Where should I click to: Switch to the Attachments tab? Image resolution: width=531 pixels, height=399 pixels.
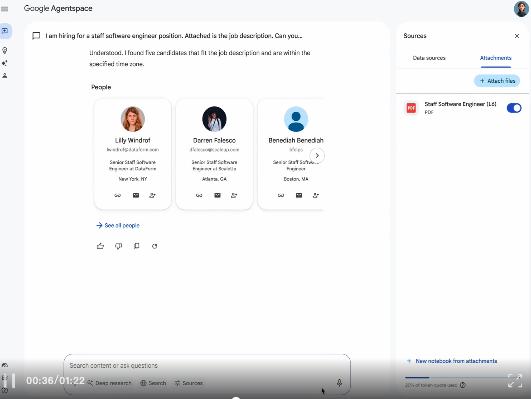click(x=495, y=58)
